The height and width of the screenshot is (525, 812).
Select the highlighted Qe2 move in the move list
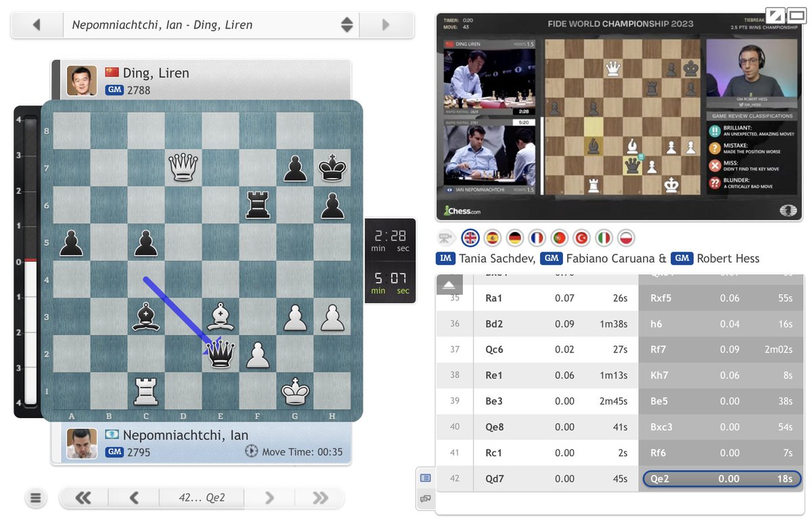pos(721,478)
